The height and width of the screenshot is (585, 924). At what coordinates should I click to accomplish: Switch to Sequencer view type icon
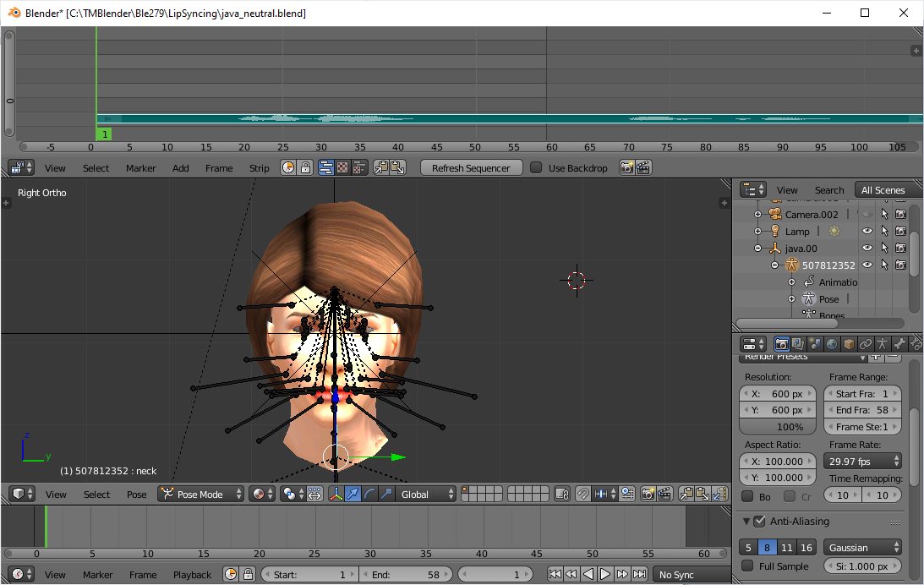[x=325, y=168]
